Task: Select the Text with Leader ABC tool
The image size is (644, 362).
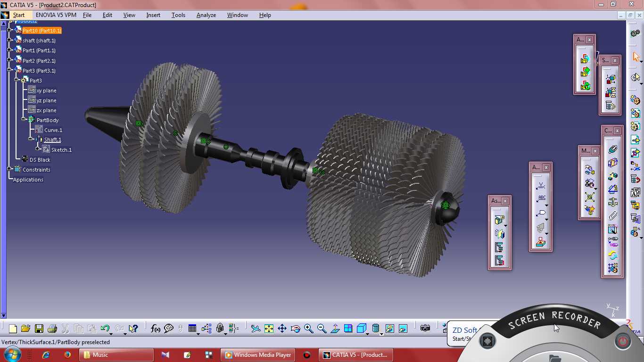Action: [x=541, y=199]
